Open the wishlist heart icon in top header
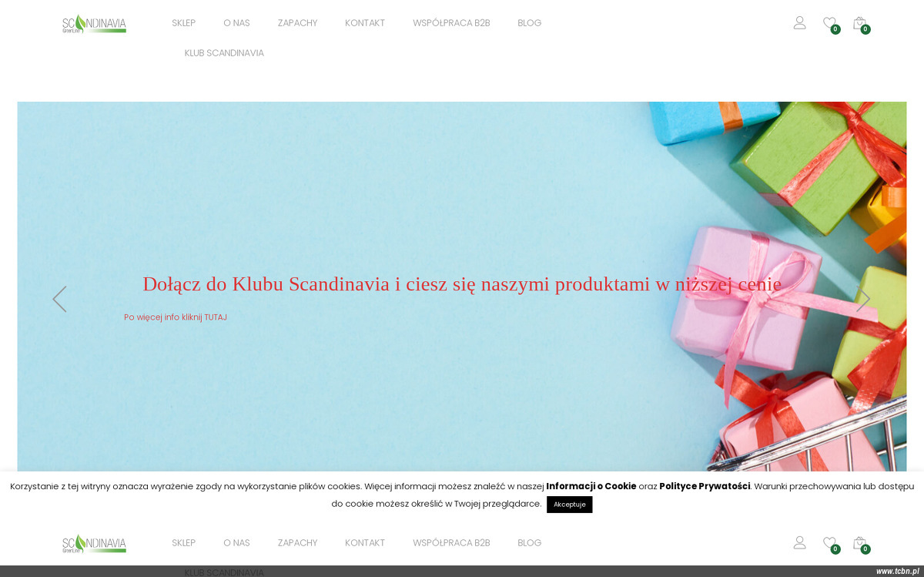This screenshot has height=577, width=924. point(829,23)
